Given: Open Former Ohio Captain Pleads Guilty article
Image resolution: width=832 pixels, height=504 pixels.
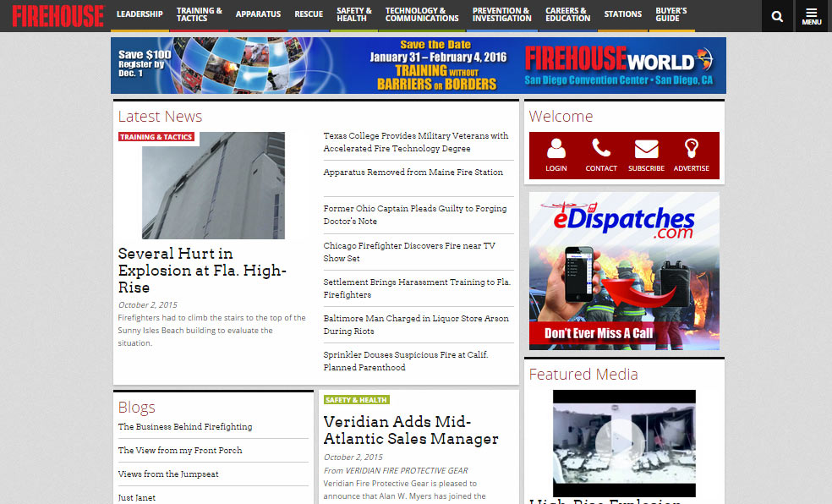Looking at the screenshot, I should 415,215.
